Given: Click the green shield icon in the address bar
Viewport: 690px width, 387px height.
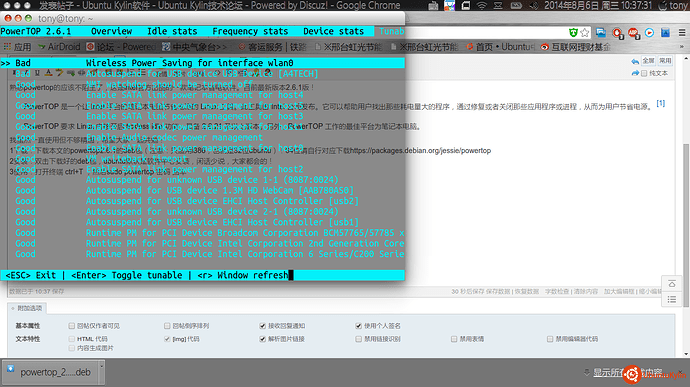Looking at the screenshot, I should (x=573, y=33).
